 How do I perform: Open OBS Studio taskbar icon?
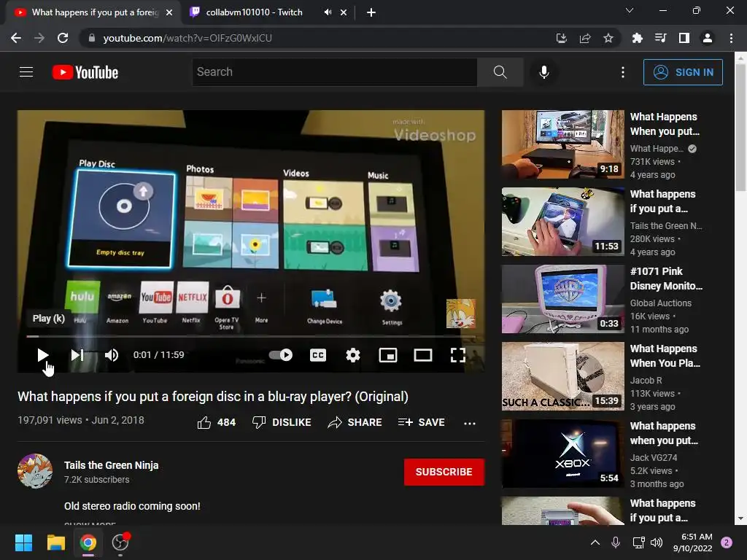click(120, 542)
